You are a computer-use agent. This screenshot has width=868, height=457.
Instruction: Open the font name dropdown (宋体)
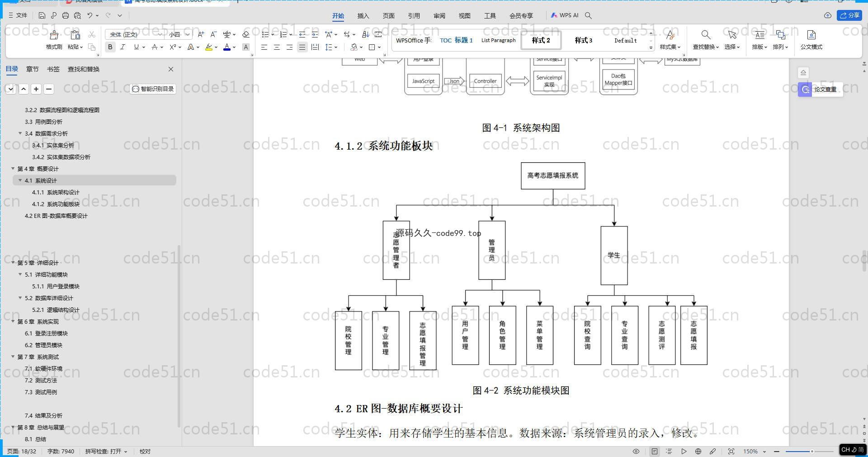click(160, 34)
